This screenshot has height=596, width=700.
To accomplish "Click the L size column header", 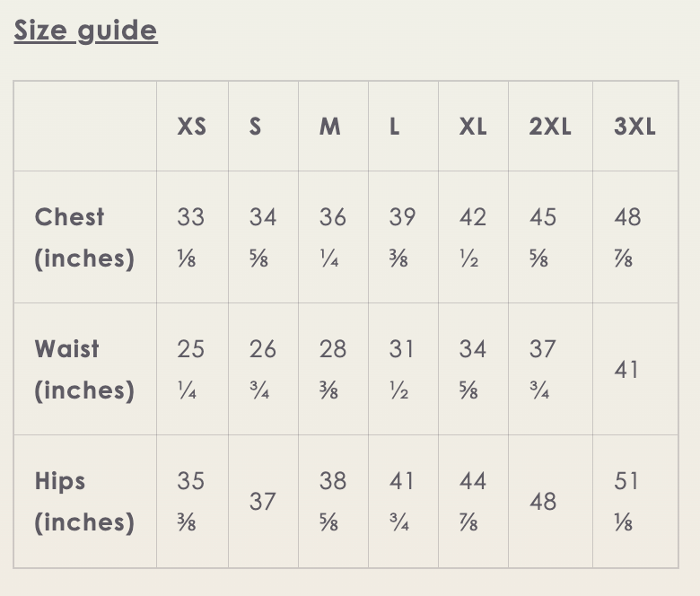I will coord(394,127).
